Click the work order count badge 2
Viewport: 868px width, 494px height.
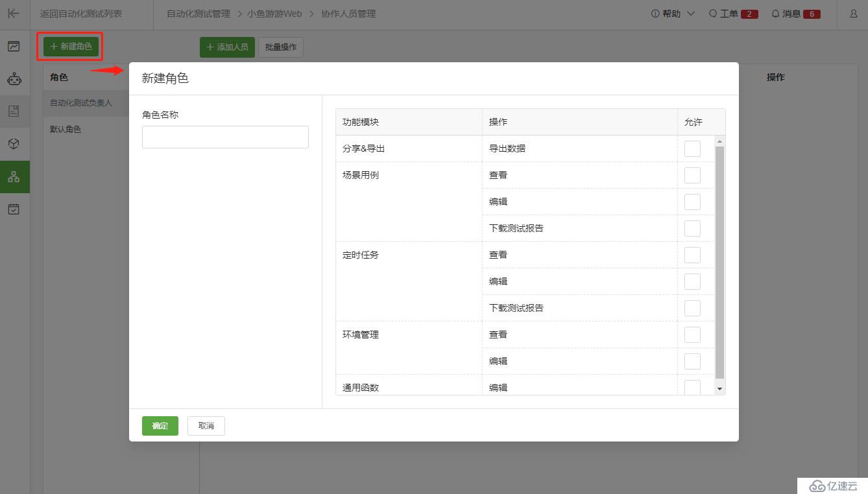pos(749,14)
